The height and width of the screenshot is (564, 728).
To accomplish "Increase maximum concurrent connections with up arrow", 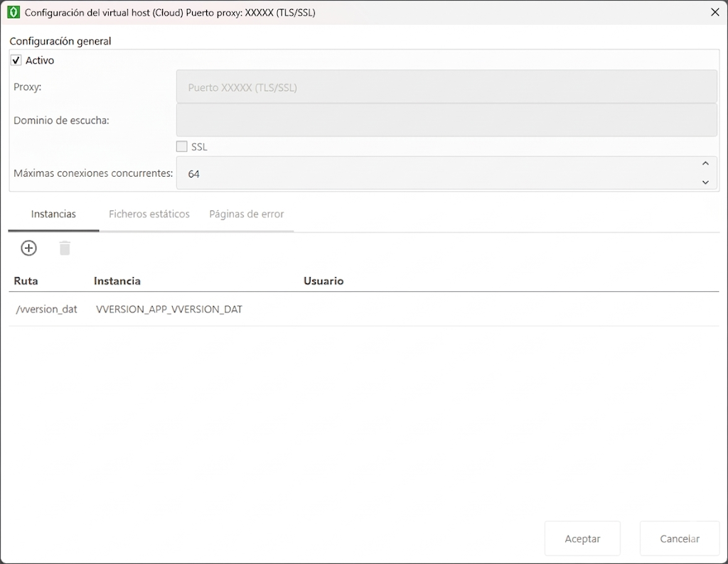I will [705, 164].
